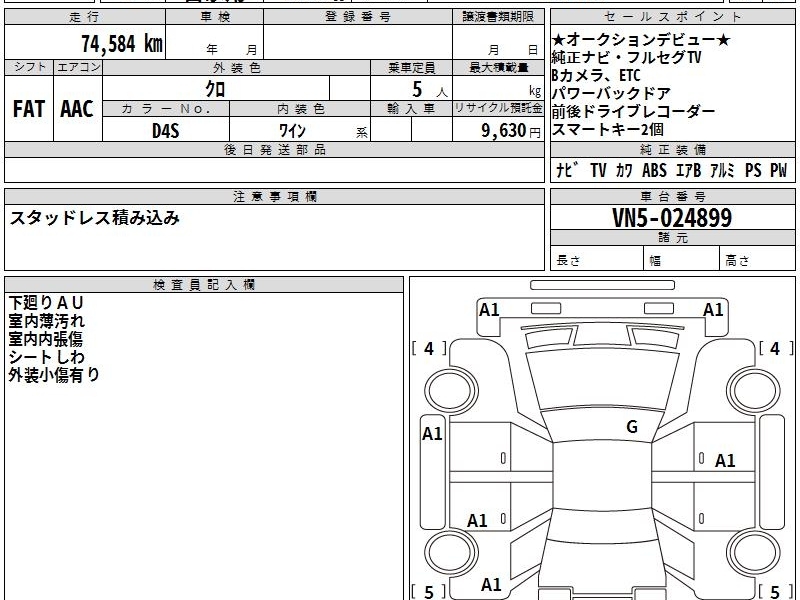Click the スタッドレス積み込み note
The image size is (800, 600).
(x=95, y=218)
